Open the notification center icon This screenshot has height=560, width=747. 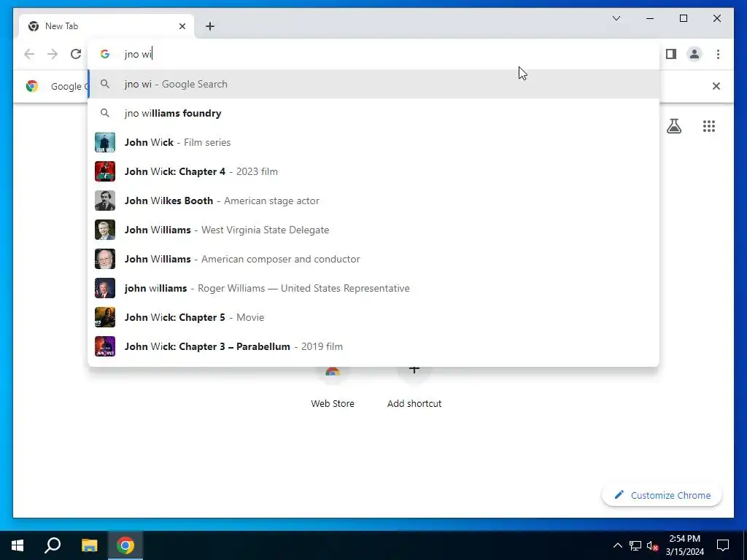pos(723,545)
